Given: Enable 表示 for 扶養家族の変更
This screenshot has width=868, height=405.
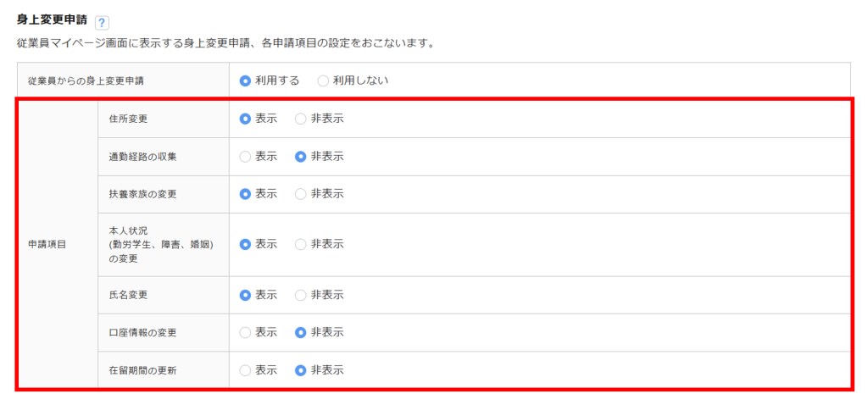Looking at the screenshot, I should click(x=245, y=194).
